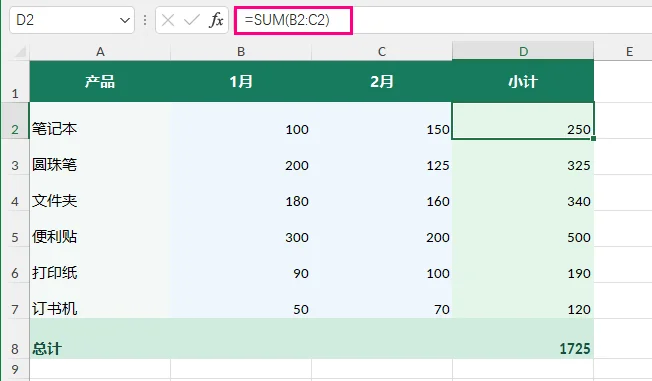The height and width of the screenshot is (381, 652).
Task: Click the Name Box showing D2
Action: [x=72, y=20]
